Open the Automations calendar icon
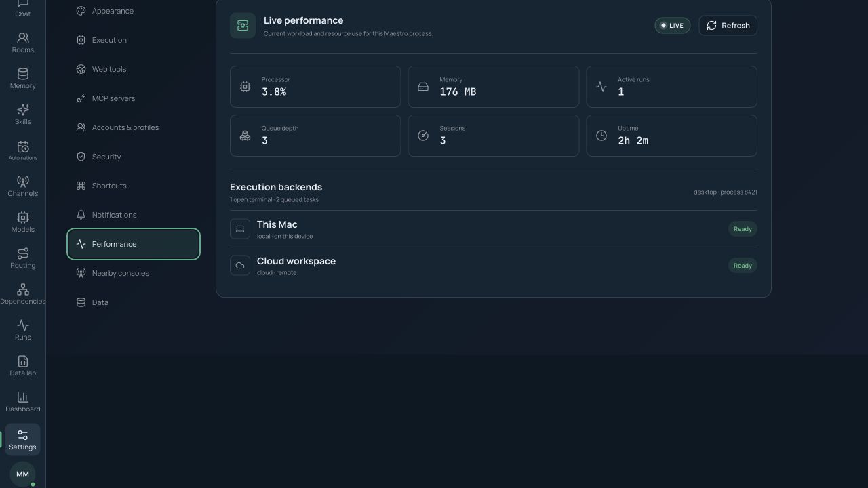 [x=22, y=146]
